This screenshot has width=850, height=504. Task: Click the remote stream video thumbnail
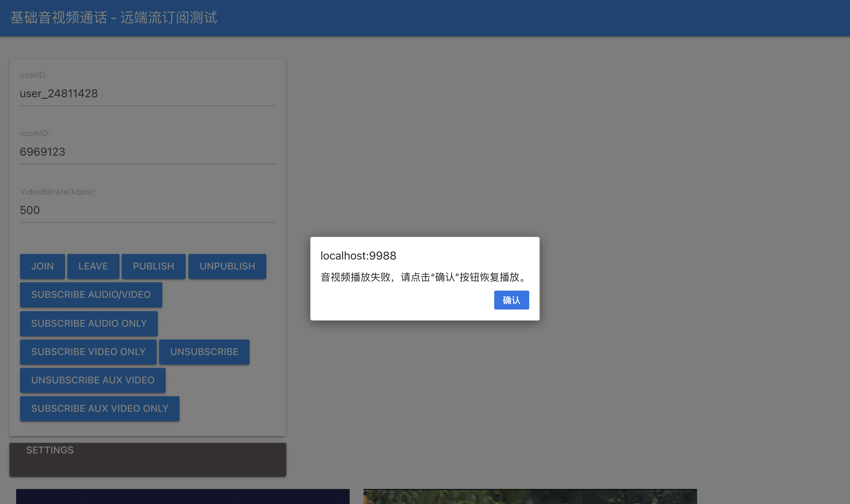[x=530, y=496]
